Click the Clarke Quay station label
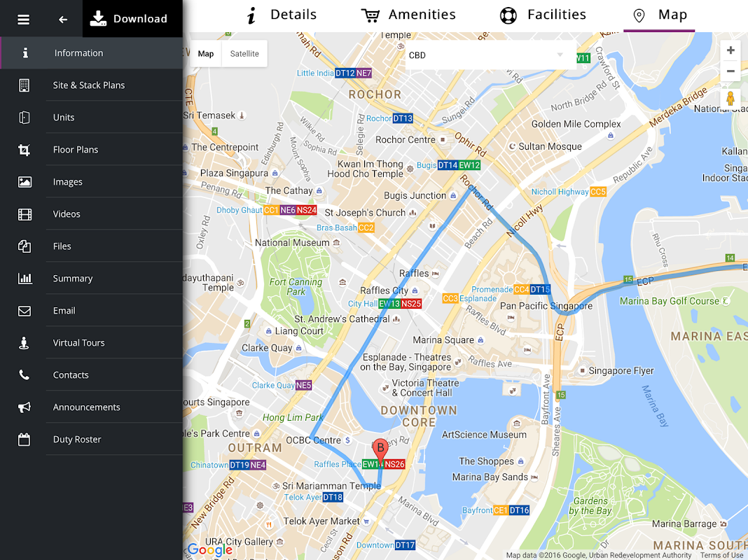The image size is (748, 560). [x=273, y=385]
